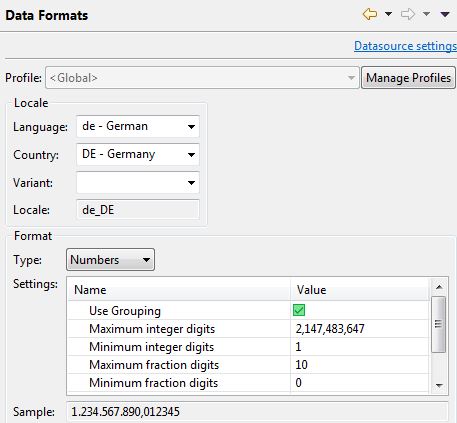Click the settings table scroll up arrow
Screen dimensions: 457x423
pyautogui.click(x=439, y=287)
